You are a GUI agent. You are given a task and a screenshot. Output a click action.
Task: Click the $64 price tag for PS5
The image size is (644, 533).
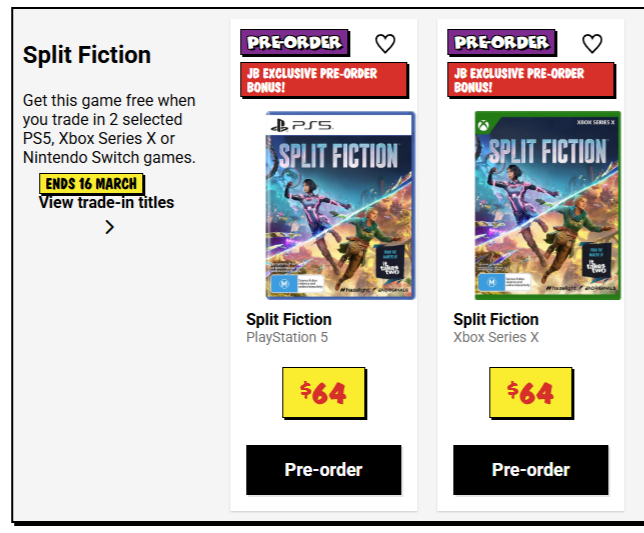coord(323,392)
